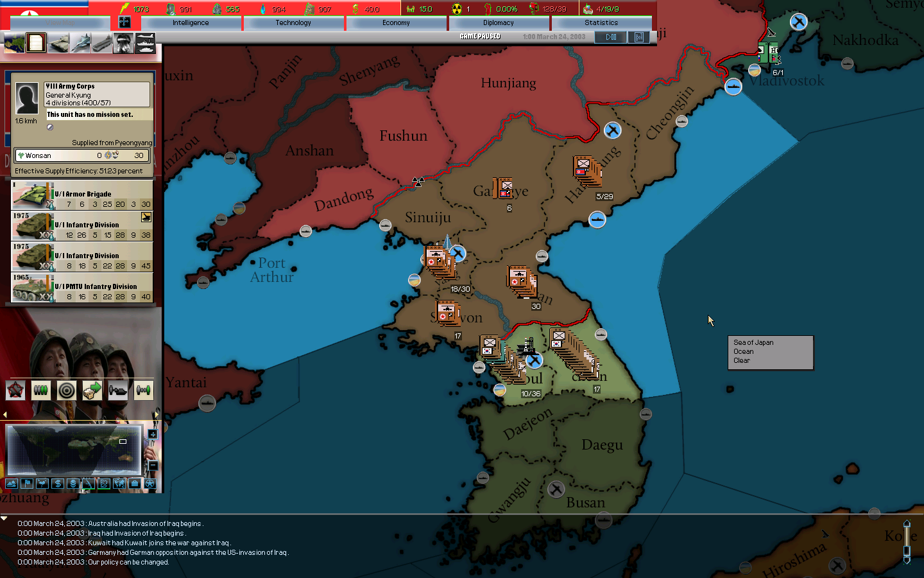
Task: Click the aircraft carrier naval units icon
Action: point(102,43)
